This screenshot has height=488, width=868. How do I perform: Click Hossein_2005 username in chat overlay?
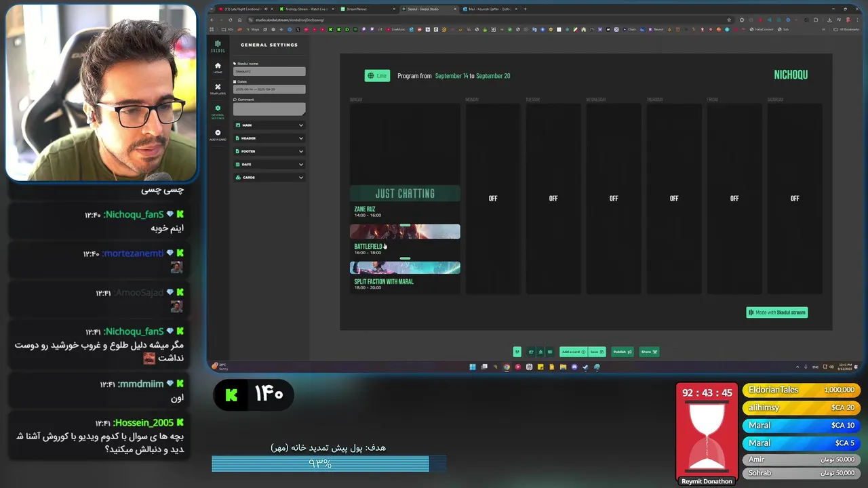143,423
